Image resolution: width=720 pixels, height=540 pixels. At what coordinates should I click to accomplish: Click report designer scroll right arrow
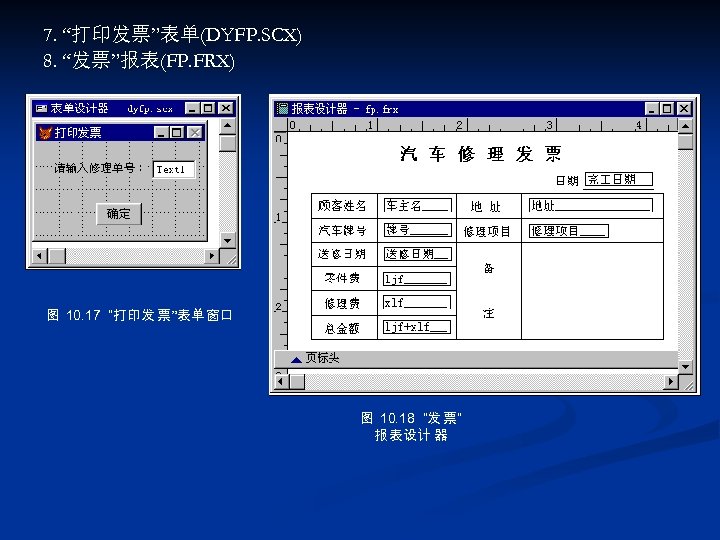(671, 381)
